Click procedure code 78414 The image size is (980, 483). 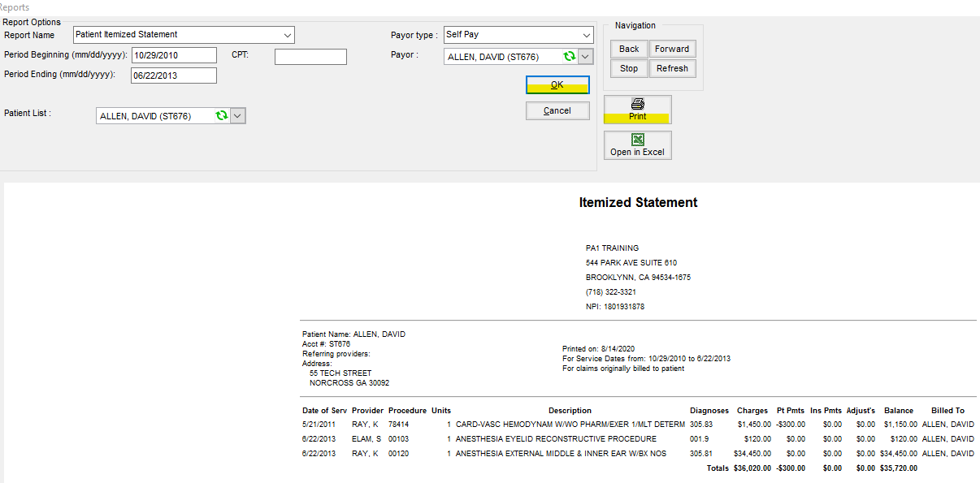pyautogui.click(x=400, y=424)
